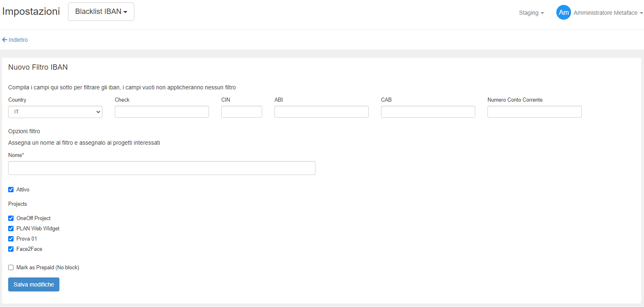This screenshot has width=644, height=307.
Task: Uncheck the Attivo checkbox
Action: [x=11, y=190]
